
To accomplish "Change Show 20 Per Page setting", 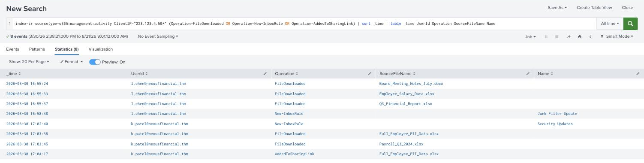I will pyautogui.click(x=29, y=62).
